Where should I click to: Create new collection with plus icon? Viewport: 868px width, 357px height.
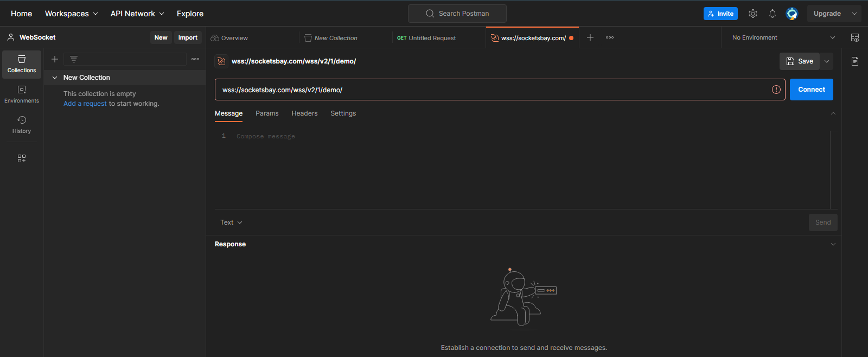(x=55, y=59)
